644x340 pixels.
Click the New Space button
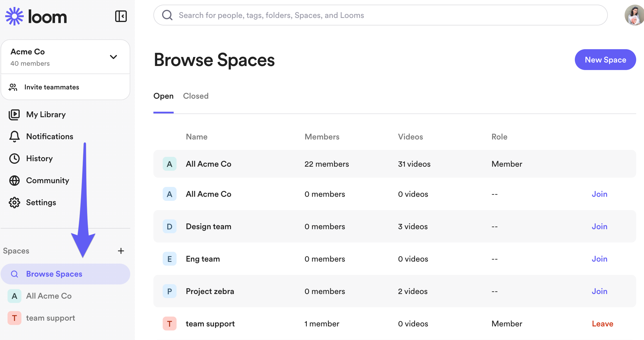pyautogui.click(x=605, y=60)
